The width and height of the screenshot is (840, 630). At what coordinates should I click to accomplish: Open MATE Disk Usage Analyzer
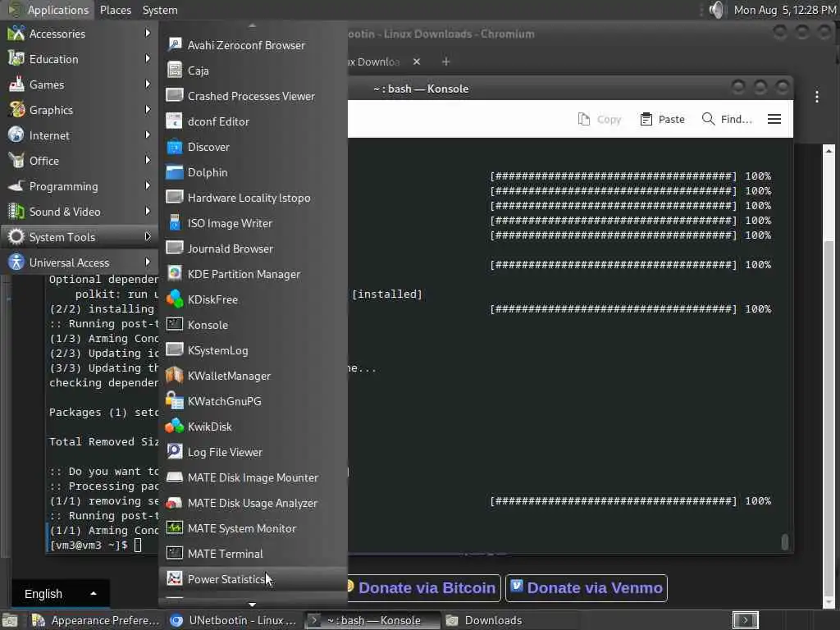(253, 503)
